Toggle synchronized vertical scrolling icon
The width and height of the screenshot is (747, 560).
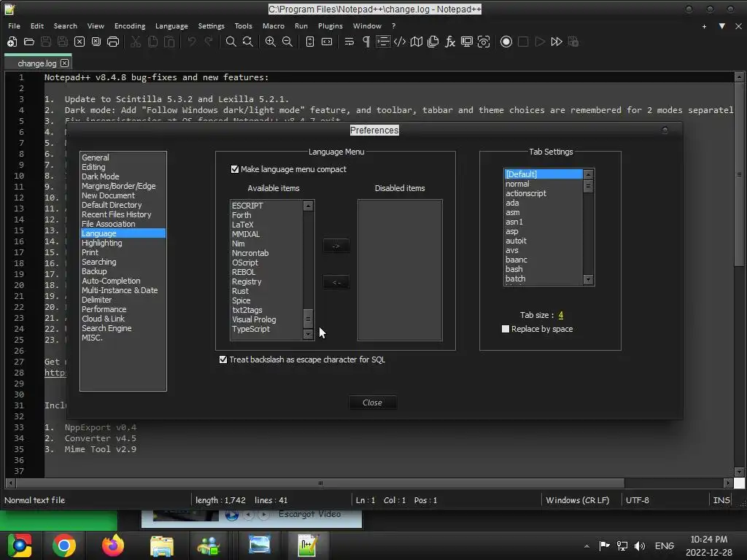coord(309,42)
